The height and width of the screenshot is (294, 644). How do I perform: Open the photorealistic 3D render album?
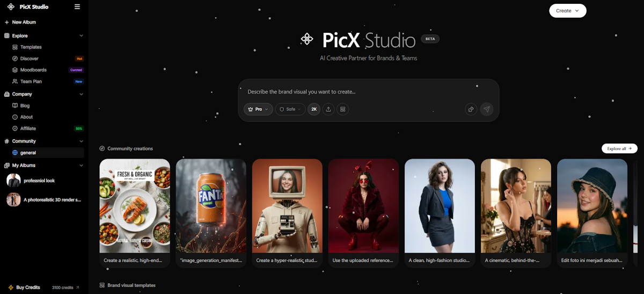tap(45, 200)
